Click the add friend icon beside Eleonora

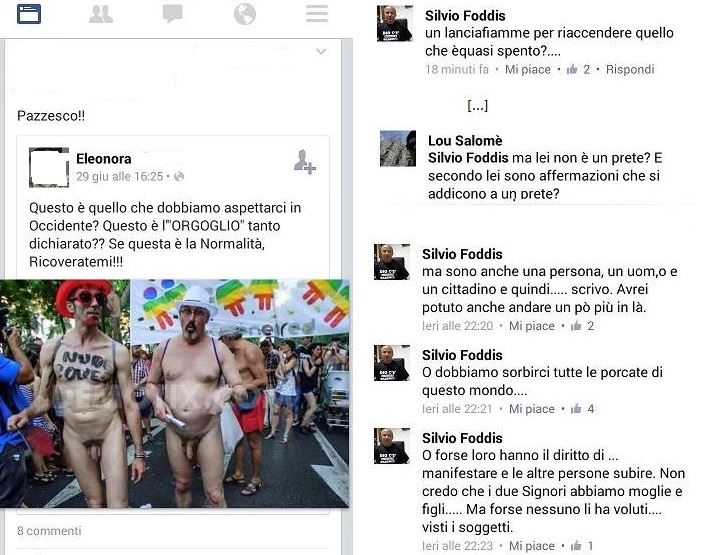tap(304, 161)
